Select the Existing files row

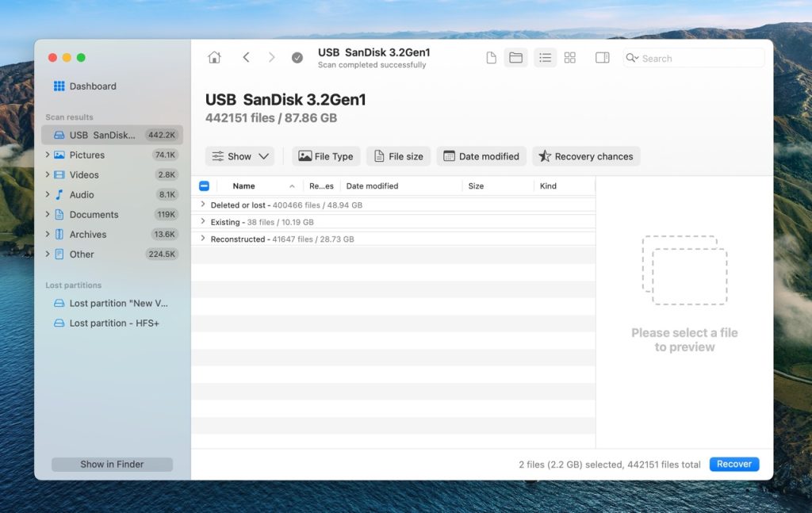coord(262,222)
